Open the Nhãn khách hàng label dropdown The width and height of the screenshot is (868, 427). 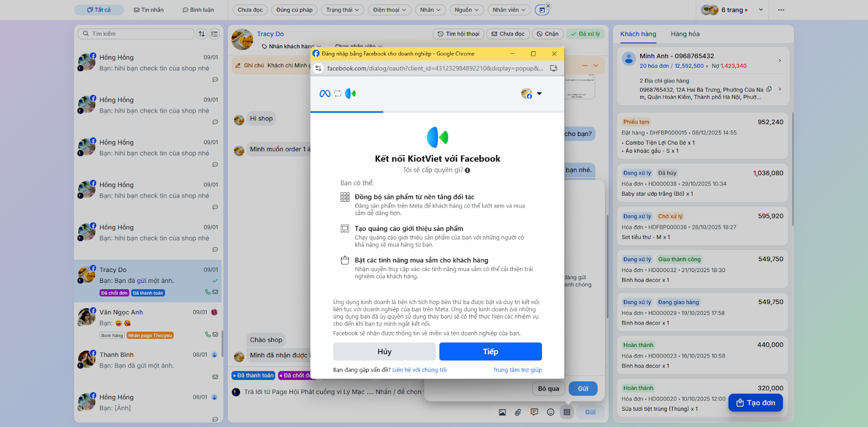(292, 47)
